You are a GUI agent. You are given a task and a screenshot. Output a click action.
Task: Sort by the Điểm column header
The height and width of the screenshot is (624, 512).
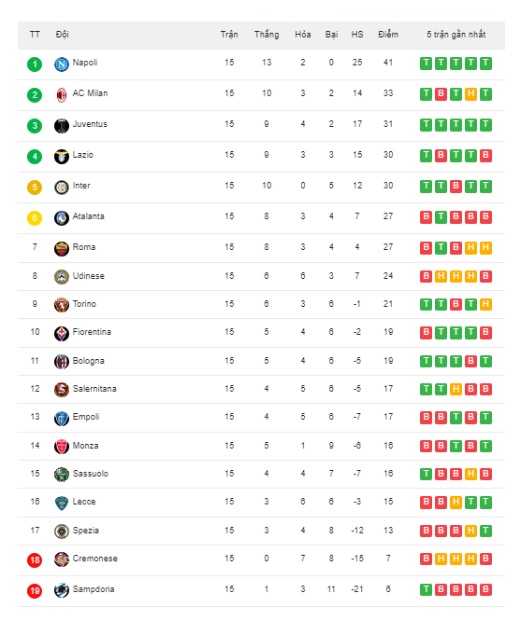click(388, 35)
